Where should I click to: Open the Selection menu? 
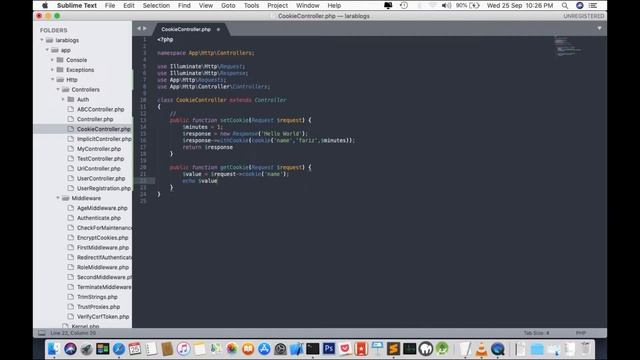[x=156, y=6]
